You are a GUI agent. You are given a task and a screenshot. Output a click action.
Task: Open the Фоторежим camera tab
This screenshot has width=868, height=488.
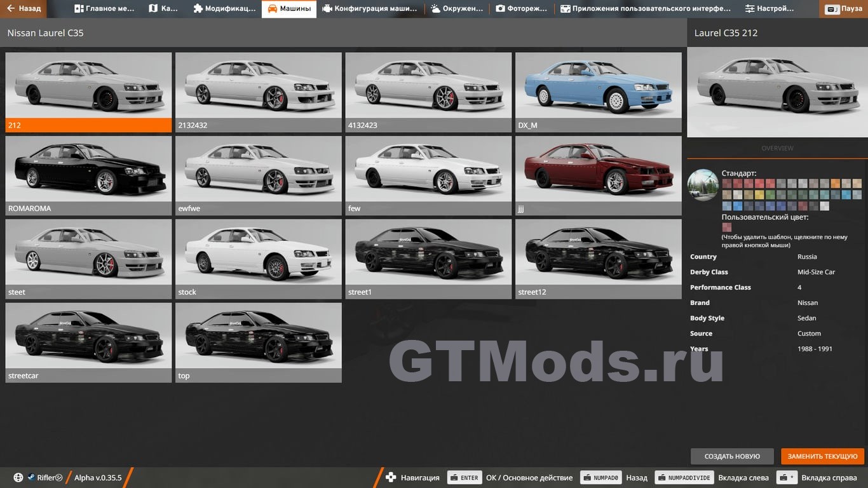point(522,9)
